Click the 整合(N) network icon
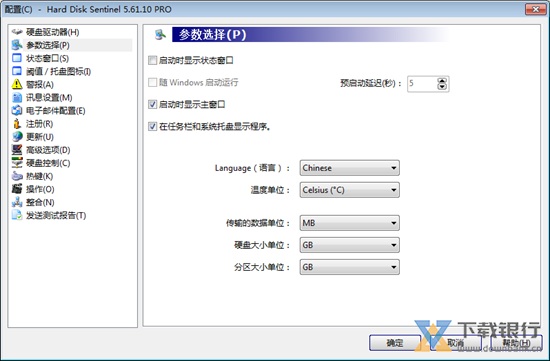 click(17, 202)
